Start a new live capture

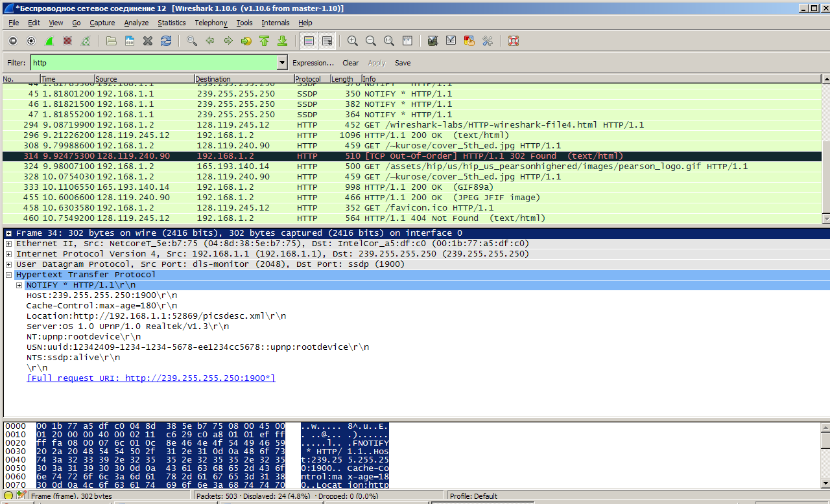click(49, 41)
